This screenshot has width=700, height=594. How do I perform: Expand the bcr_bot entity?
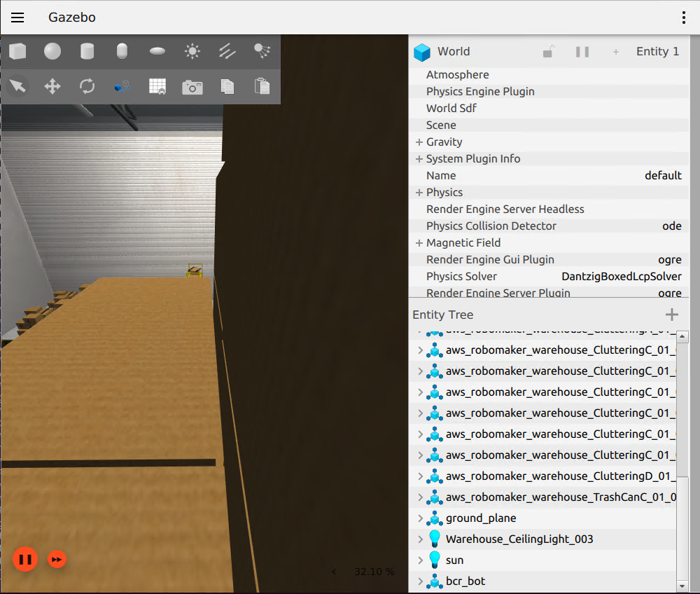click(420, 581)
